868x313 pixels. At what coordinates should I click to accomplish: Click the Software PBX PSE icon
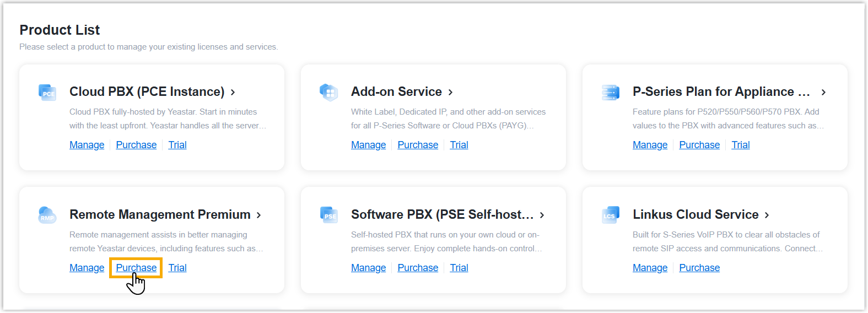[329, 215]
